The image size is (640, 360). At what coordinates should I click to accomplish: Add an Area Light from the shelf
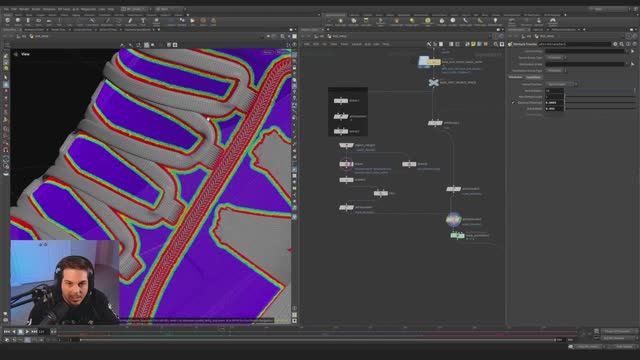367,22
